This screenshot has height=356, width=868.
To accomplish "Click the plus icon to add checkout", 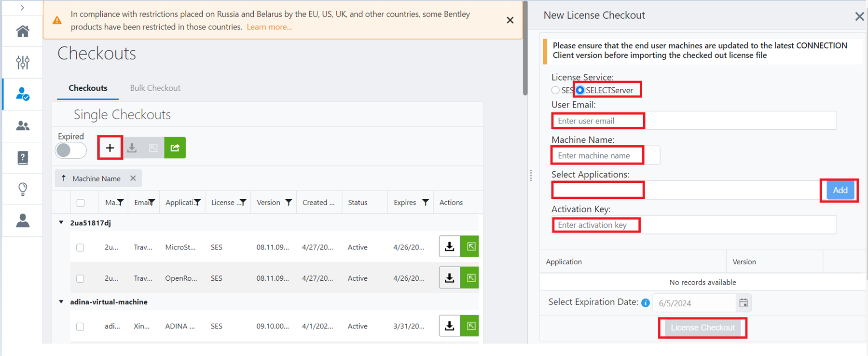I will [x=110, y=148].
